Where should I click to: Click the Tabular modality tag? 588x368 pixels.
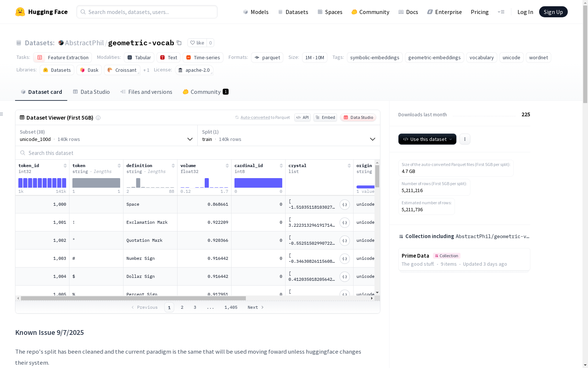tap(139, 57)
